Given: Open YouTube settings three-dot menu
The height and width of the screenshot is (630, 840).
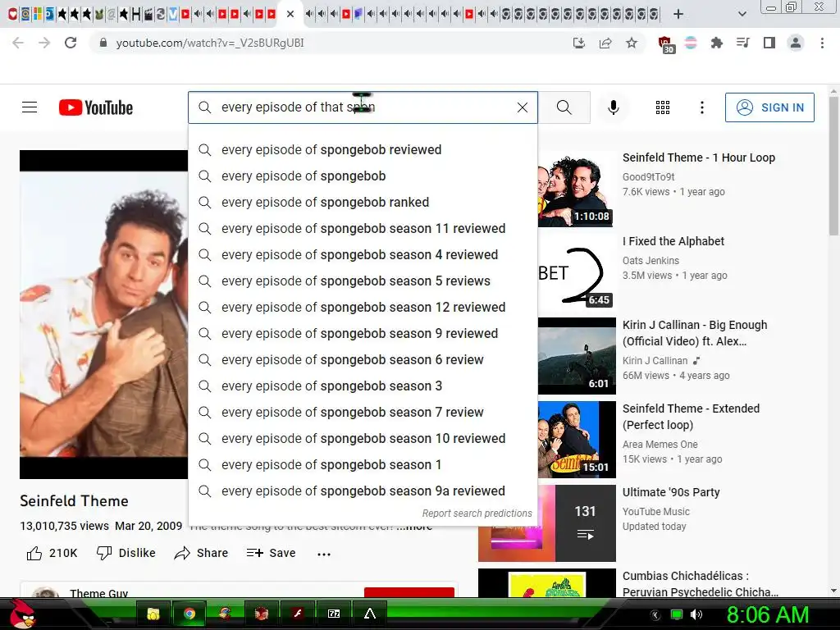Looking at the screenshot, I should (702, 107).
